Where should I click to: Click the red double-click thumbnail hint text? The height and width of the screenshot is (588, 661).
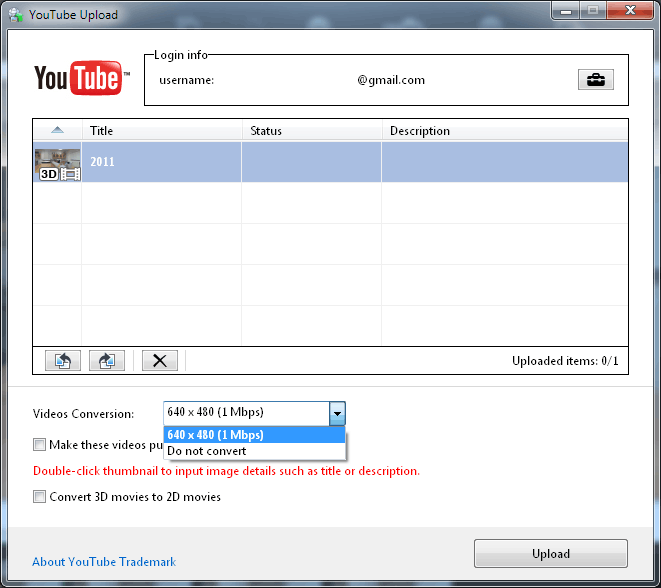(226, 471)
